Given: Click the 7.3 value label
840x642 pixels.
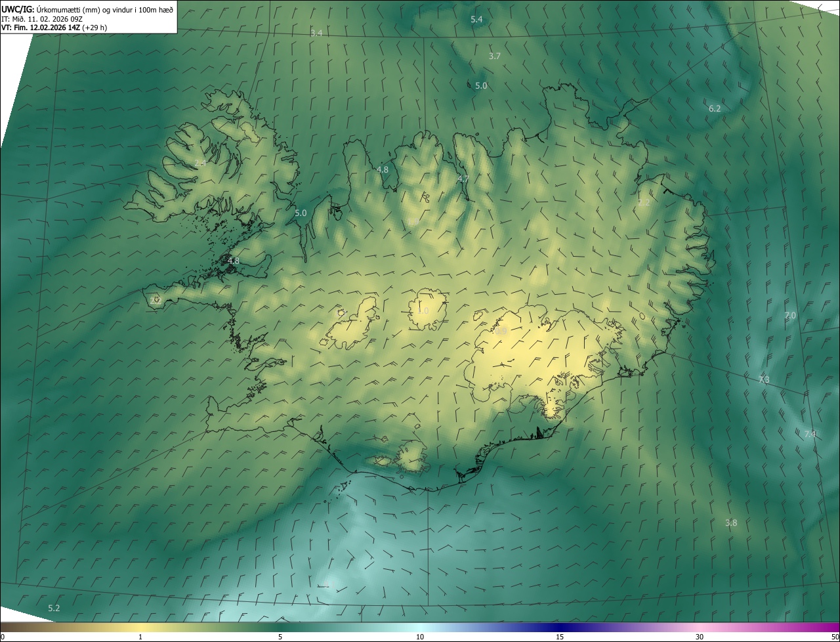Looking at the screenshot, I should [x=764, y=380].
